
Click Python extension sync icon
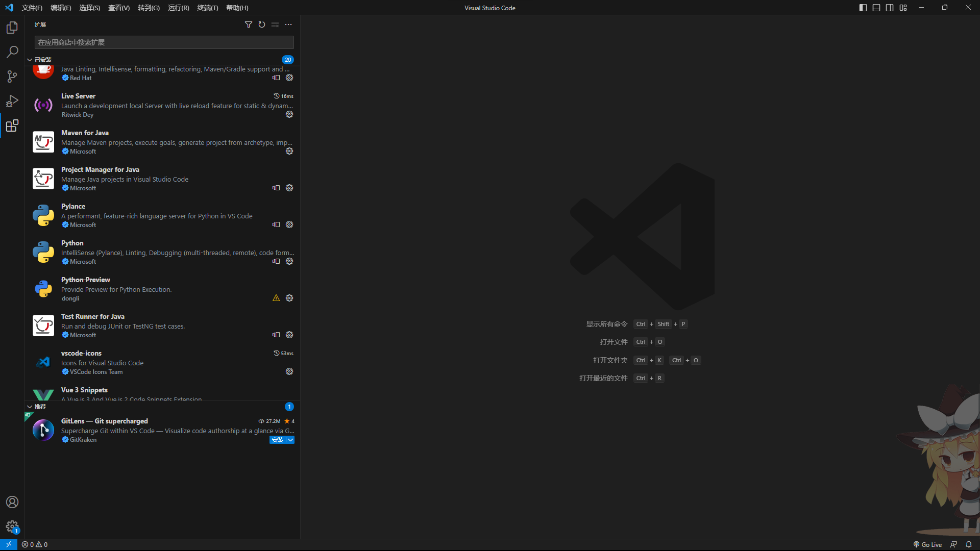(276, 261)
